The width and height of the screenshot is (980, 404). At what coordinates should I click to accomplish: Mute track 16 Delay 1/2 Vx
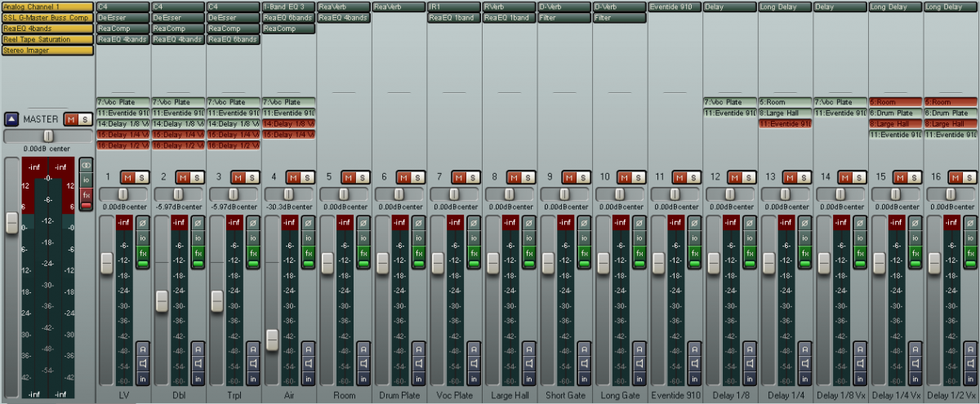pos(956,177)
